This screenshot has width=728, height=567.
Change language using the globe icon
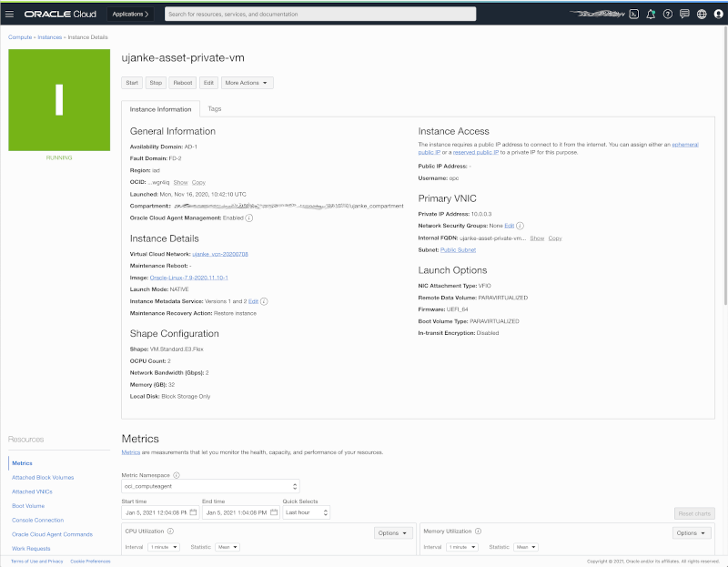click(701, 14)
